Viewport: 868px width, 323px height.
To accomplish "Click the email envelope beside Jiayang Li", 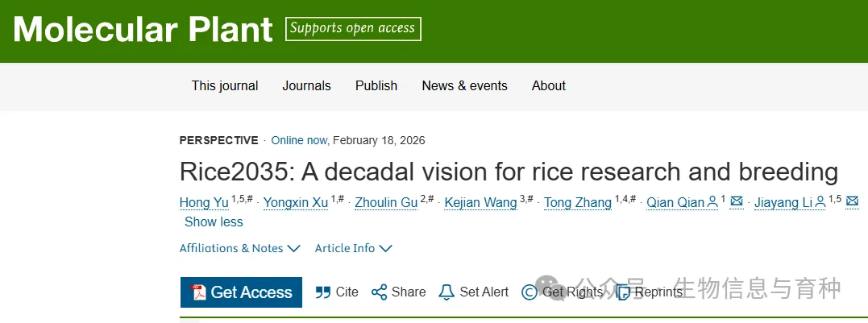I will 852,202.
